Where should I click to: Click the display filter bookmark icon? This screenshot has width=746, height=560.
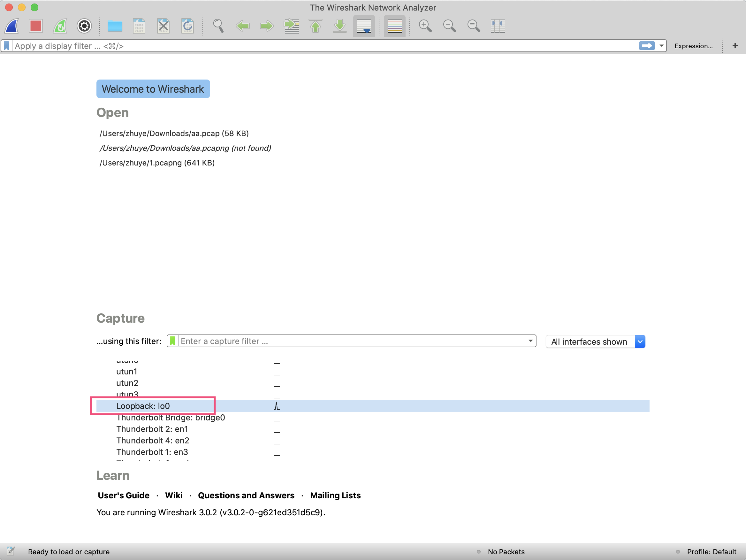7,46
